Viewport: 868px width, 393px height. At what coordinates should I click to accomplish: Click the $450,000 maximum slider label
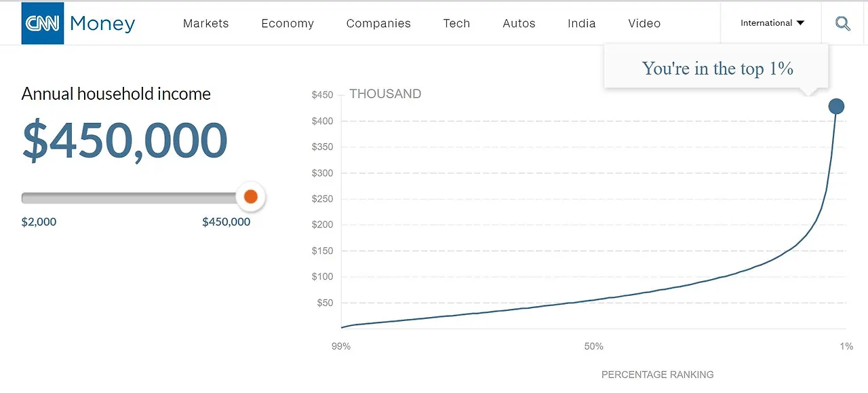click(x=226, y=222)
